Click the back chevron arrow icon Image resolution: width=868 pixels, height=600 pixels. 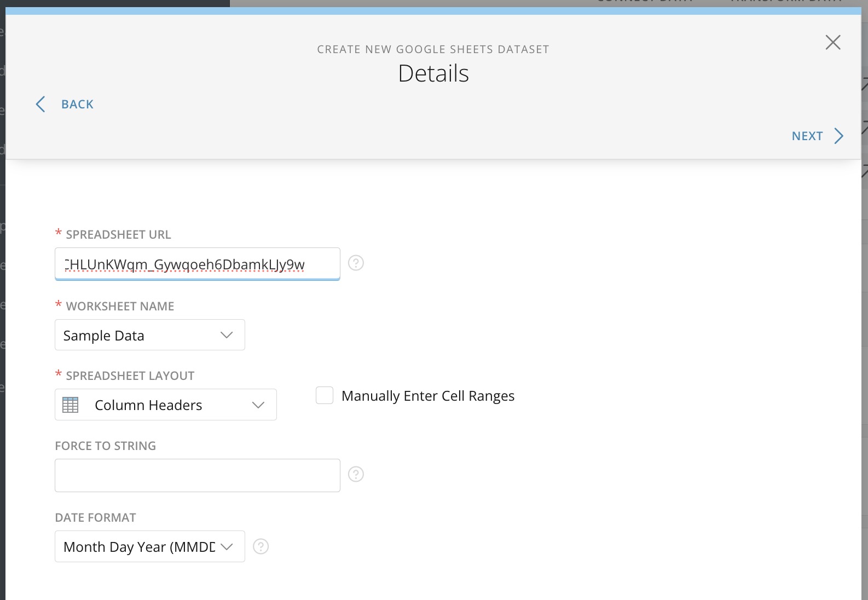40,104
